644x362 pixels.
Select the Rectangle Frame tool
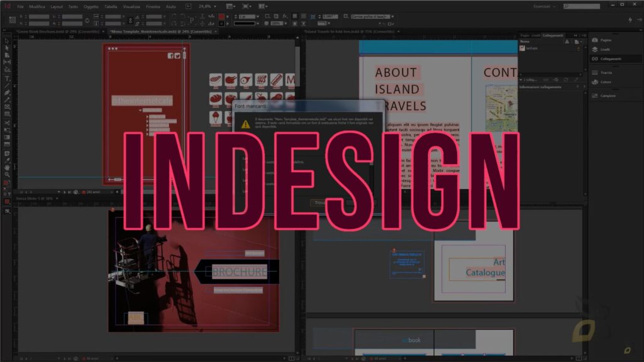point(7,107)
